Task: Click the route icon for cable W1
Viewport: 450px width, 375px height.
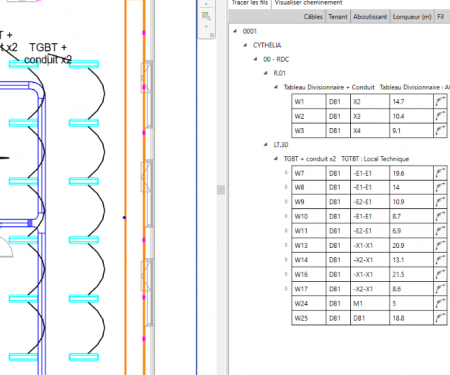Action: [440, 101]
